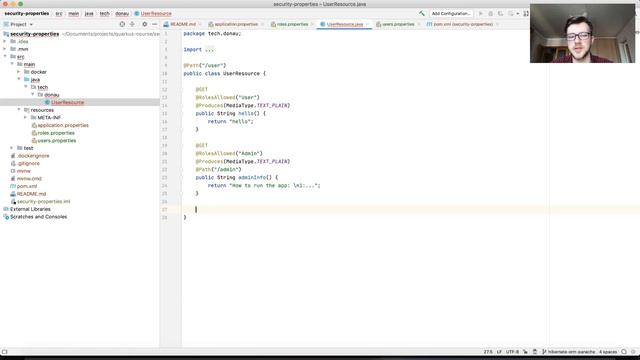640x360 pixels.
Task: Expand the docker folder
Action: (19, 72)
